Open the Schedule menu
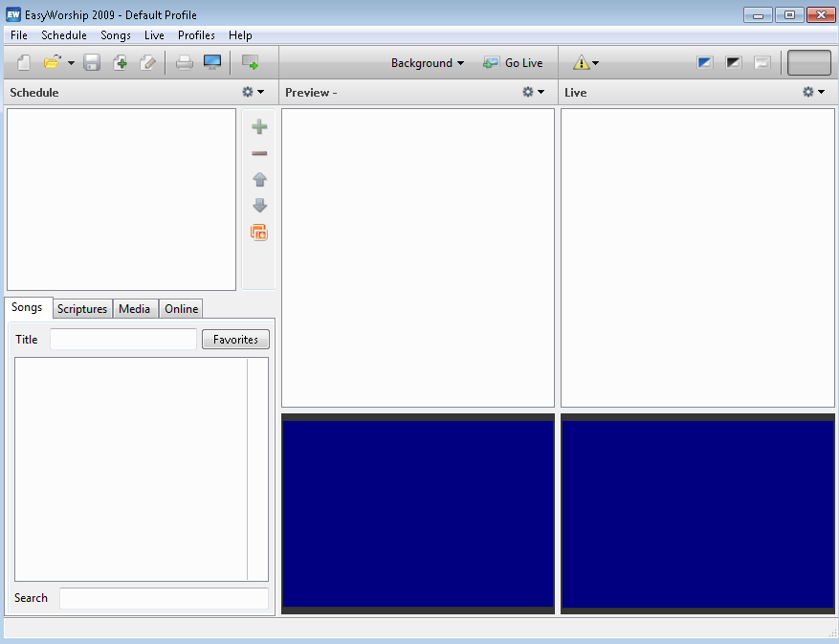839x644 pixels. coord(64,35)
